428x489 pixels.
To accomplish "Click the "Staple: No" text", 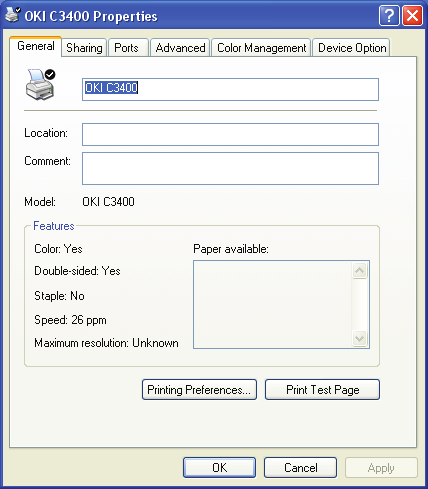I will click(x=59, y=296).
